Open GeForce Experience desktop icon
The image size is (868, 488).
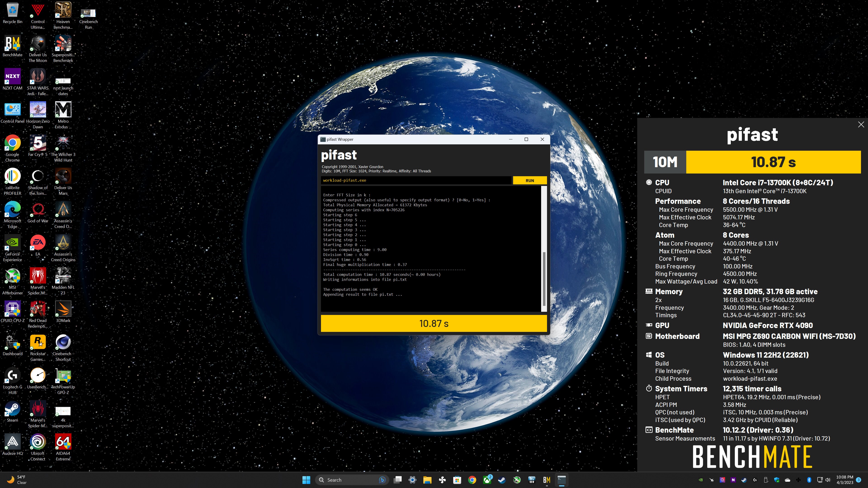(12, 248)
